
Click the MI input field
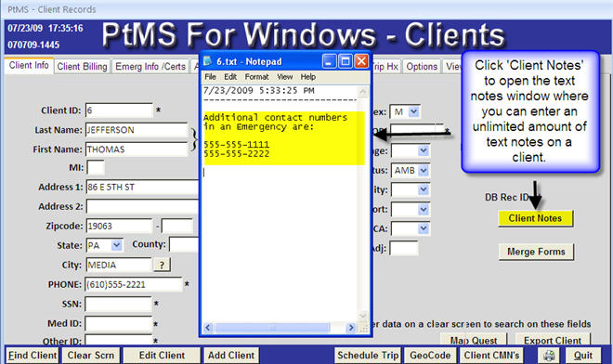[96, 168]
